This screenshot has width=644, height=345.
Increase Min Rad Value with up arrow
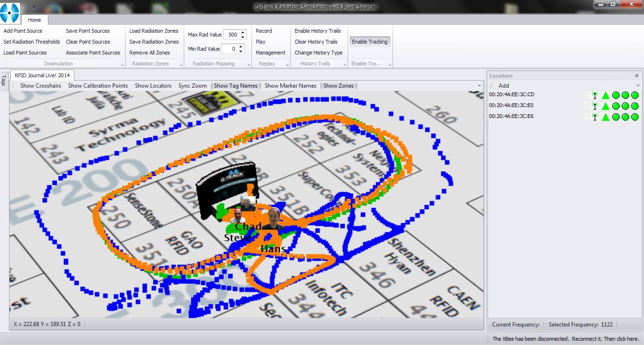point(241,46)
